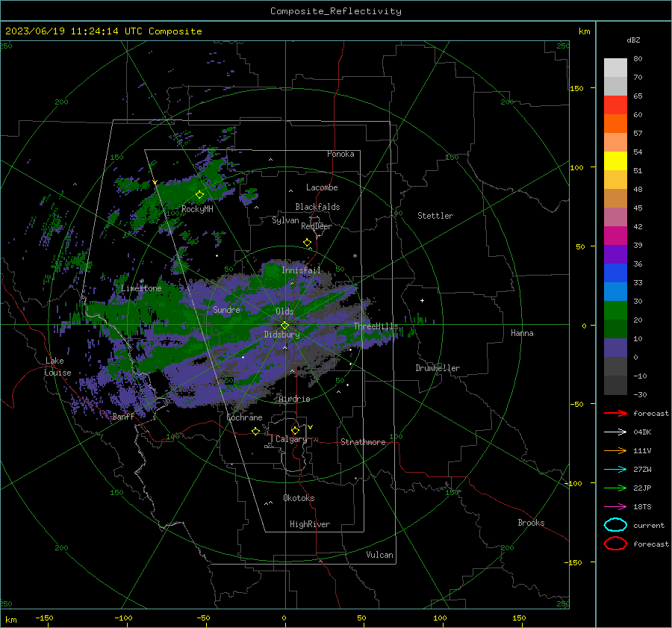The height and width of the screenshot is (628, 672).
Task: Click the yellow diamond marker at Olds radar center
Action: (284, 326)
